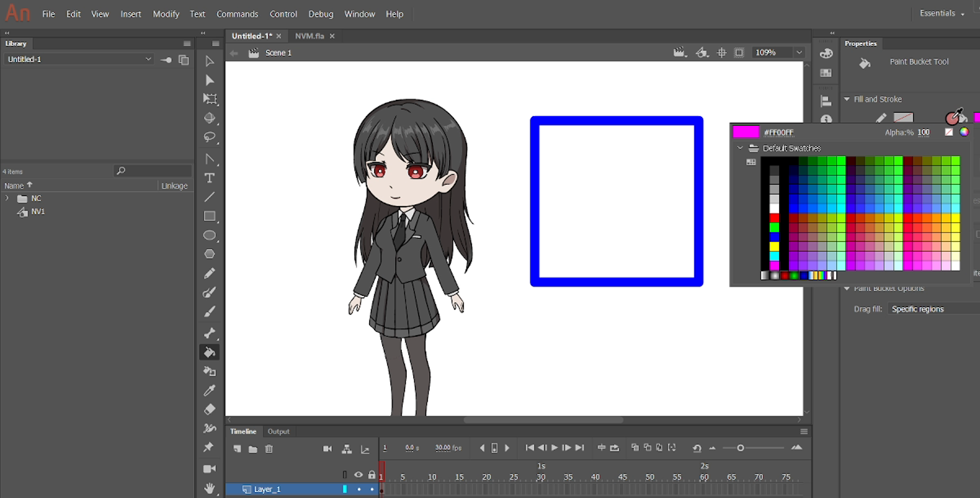
Task: Choose the Rectangle tool
Action: click(210, 216)
